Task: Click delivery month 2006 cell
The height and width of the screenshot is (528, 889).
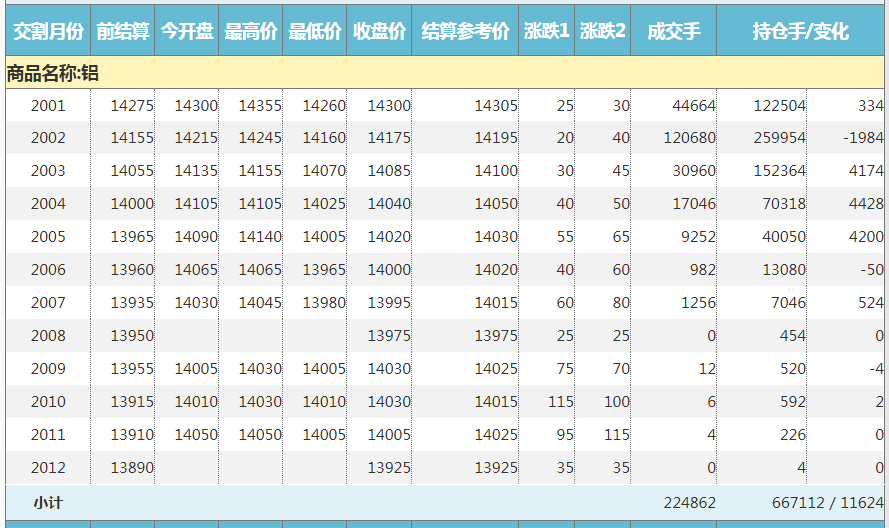Action: pyautogui.click(x=48, y=270)
